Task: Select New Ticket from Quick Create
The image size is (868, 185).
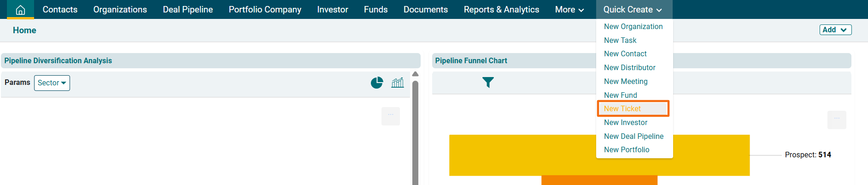Action: click(x=622, y=109)
